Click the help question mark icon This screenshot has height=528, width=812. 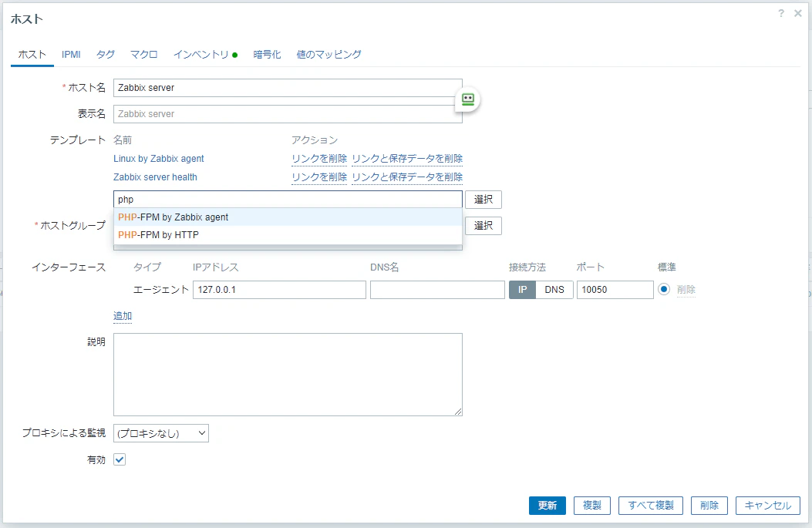pyautogui.click(x=781, y=14)
